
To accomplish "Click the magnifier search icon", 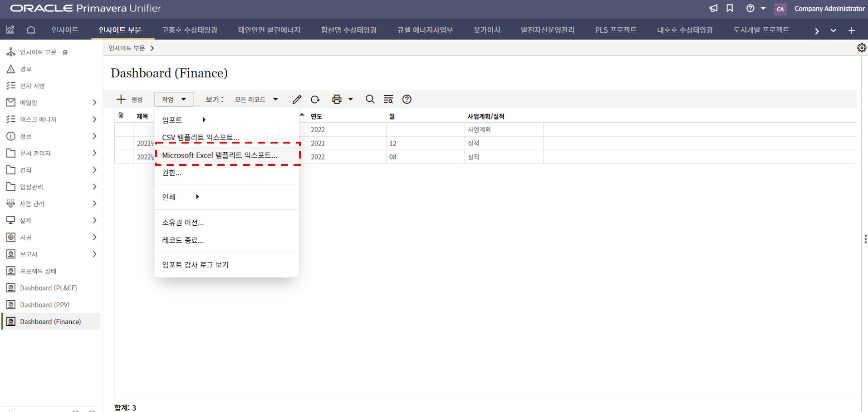I will (370, 99).
